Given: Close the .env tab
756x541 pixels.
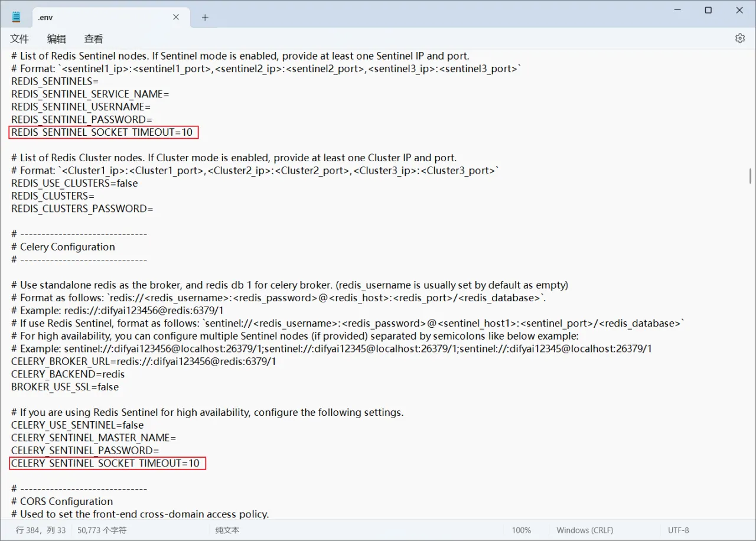Looking at the screenshot, I should click(x=176, y=17).
